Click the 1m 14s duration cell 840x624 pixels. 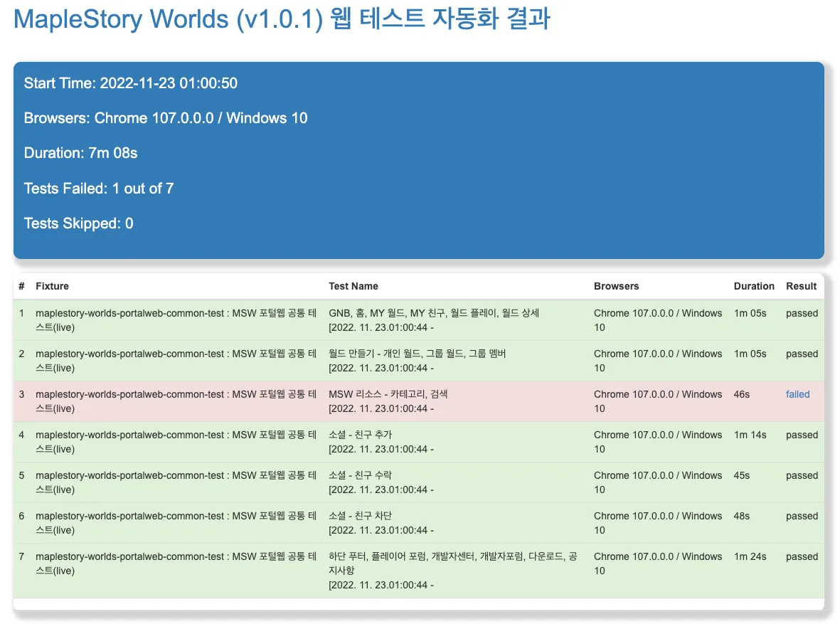(x=750, y=435)
